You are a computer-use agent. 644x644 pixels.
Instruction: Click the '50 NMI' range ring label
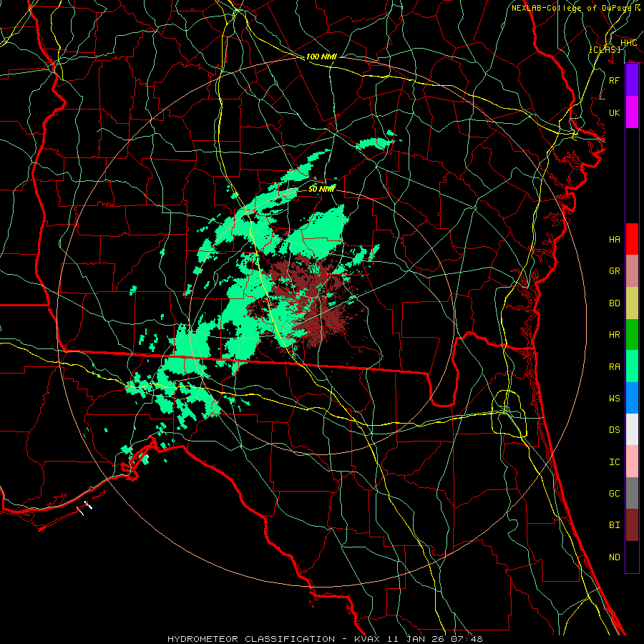coord(321,189)
